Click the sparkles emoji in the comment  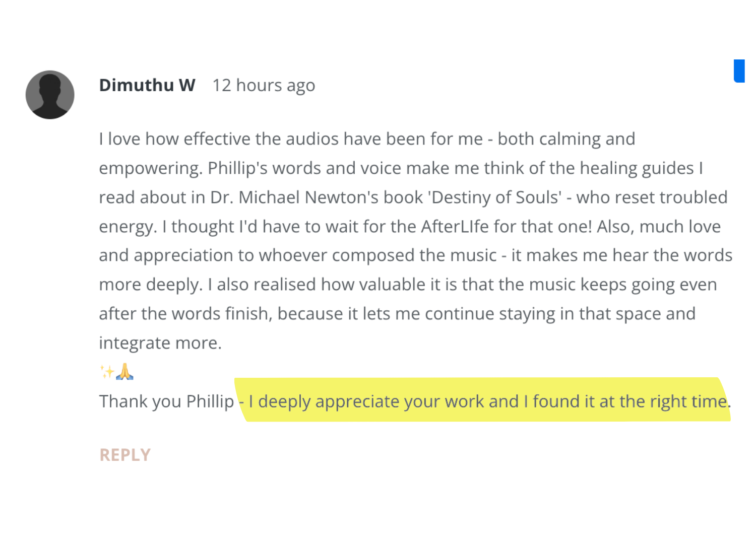(106, 372)
